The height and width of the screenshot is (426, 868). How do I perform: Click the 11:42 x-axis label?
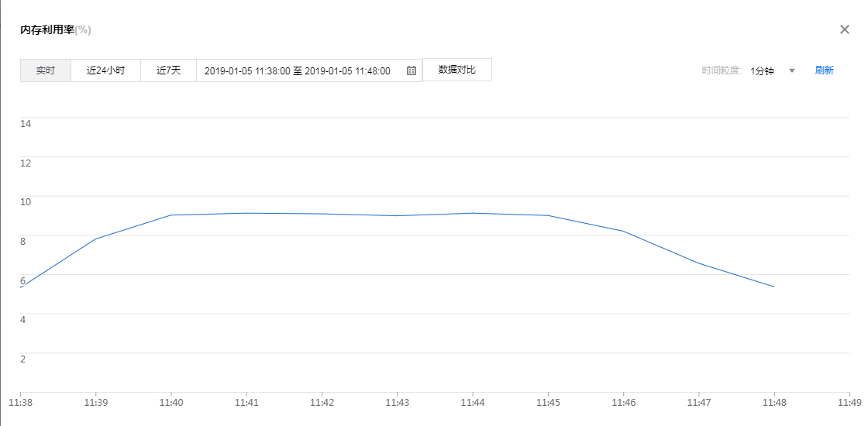tap(322, 403)
